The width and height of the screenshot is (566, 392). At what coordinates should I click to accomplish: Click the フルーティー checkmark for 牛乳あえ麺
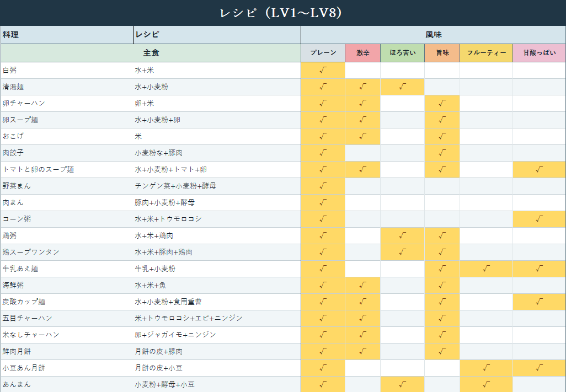click(486, 269)
